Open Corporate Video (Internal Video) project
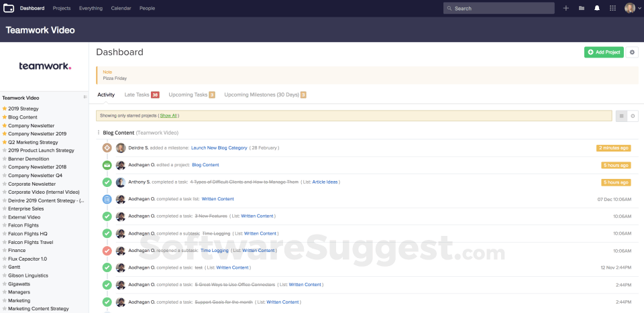Image resolution: width=644 pixels, height=313 pixels. 44,192
